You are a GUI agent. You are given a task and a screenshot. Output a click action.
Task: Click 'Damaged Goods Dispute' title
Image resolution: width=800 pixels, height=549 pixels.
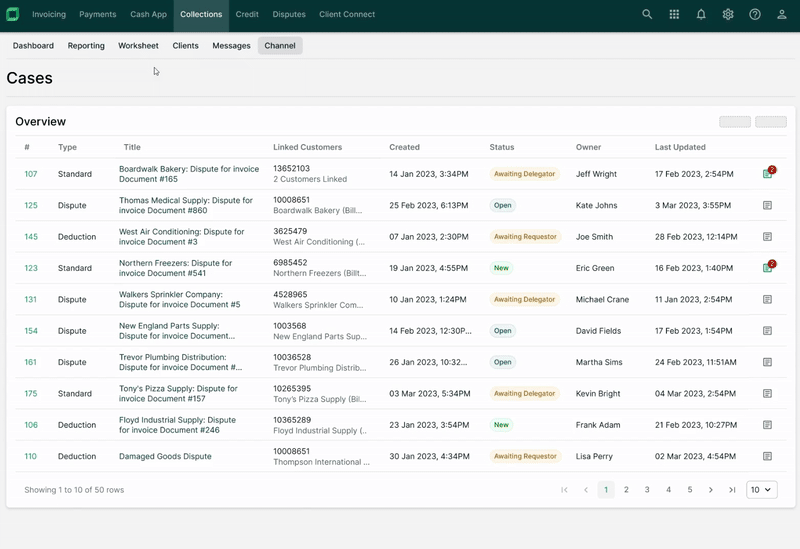coord(165,456)
